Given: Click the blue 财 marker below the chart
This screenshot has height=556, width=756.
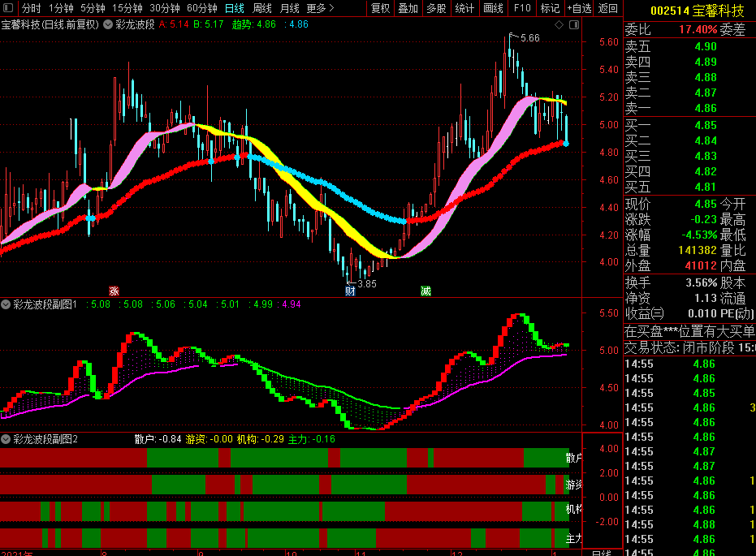Looking at the screenshot, I should [x=350, y=291].
